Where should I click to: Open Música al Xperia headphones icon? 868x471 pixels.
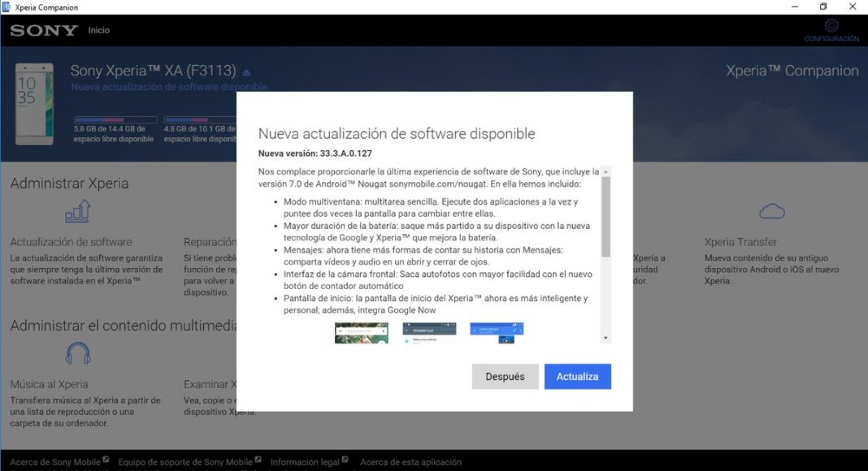click(x=77, y=353)
